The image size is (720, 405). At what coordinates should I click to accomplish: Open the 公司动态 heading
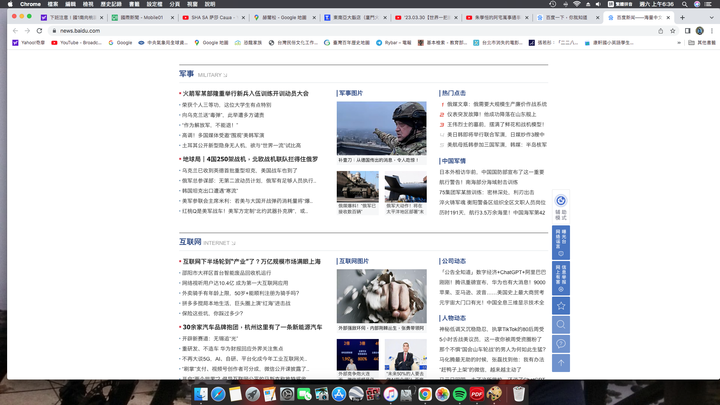pos(454,261)
